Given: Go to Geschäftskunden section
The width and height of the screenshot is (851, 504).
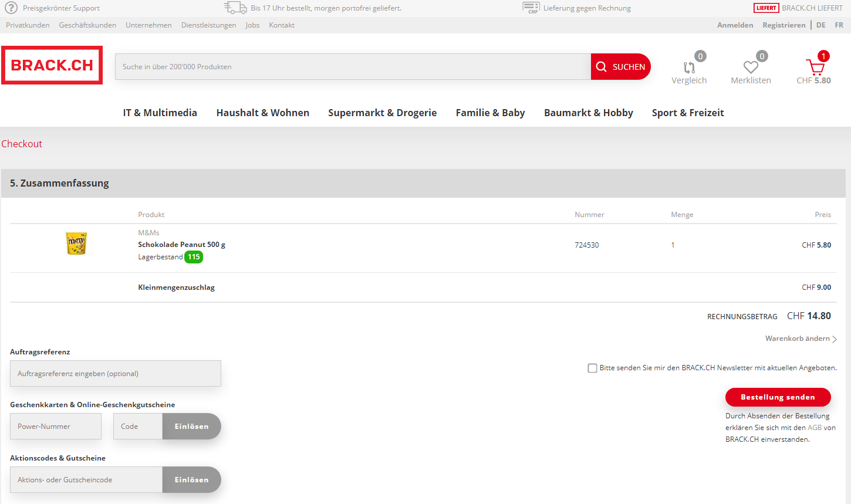Looking at the screenshot, I should tap(87, 25).
